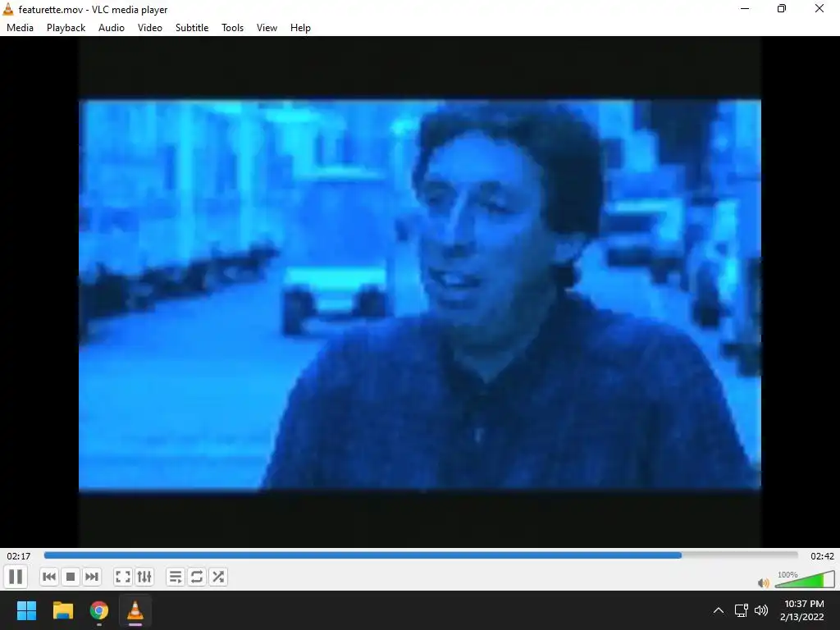Image resolution: width=840 pixels, height=630 pixels.
Task: Mute audio with the speaker icon
Action: point(764,583)
